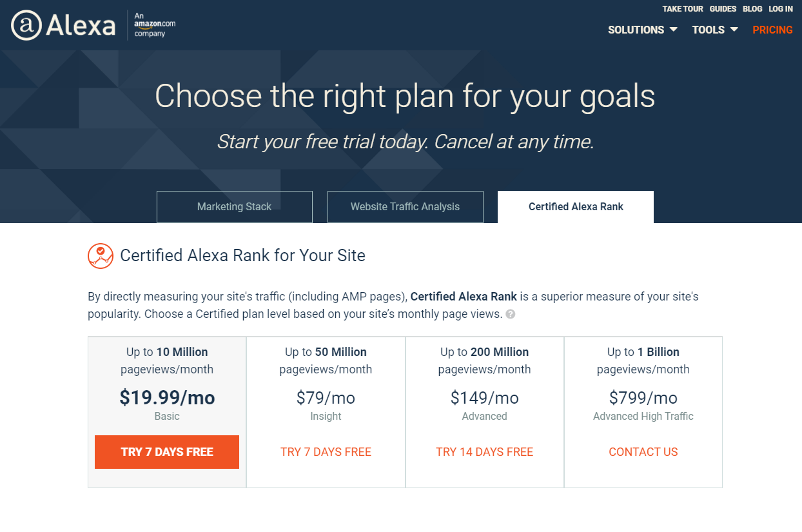This screenshot has width=802, height=532.
Task: Open the PRICING menu item
Action: (x=772, y=30)
